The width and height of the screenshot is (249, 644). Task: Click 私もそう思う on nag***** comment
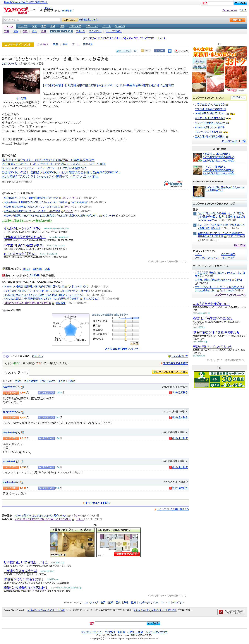(11, 392)
